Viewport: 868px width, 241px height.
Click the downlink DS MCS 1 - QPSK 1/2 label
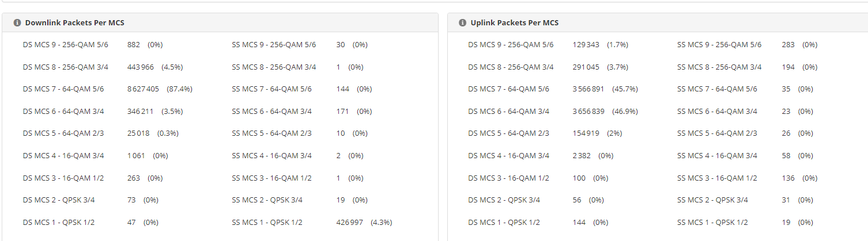(x=59, y=223)
